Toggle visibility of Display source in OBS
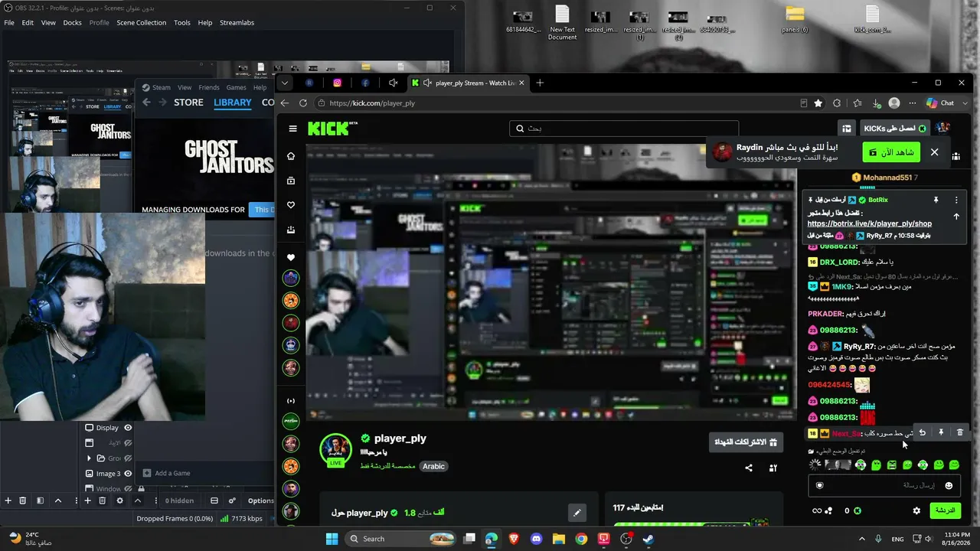980x551 pixels. (x=128, y=428)
